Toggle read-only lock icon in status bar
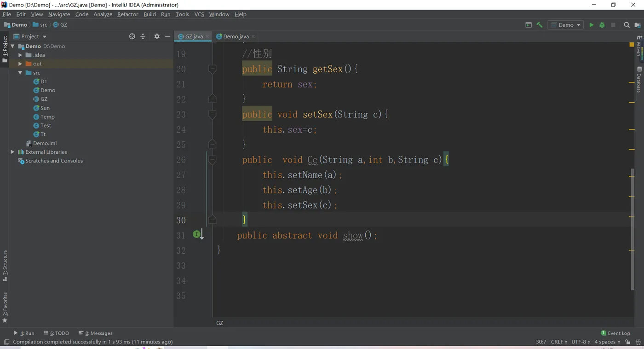The image size is (644, 349). tap(627, 342)
